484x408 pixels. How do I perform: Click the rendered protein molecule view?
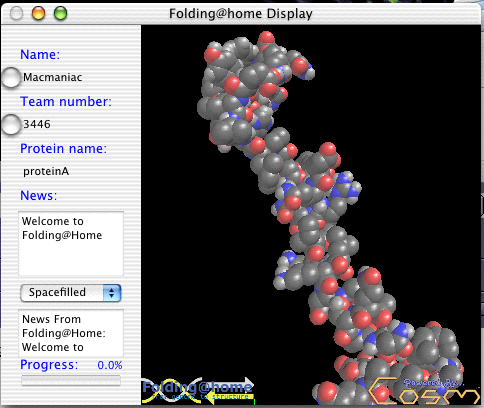pyautogui.click(x=311, y=215)
